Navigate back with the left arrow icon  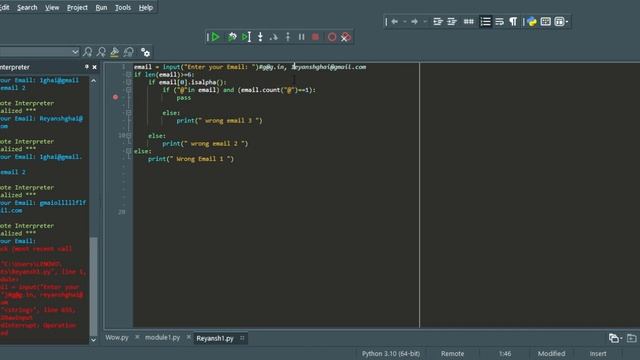395,22
